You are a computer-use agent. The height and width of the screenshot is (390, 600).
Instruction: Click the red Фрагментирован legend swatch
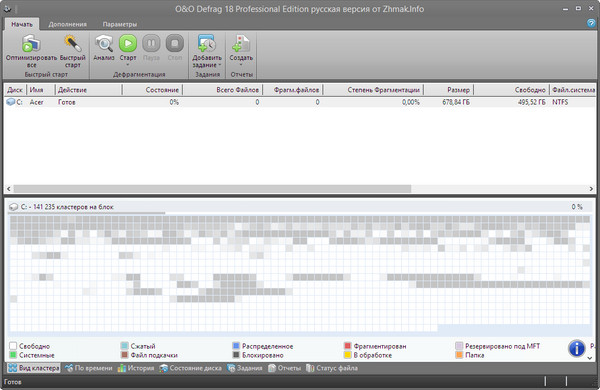347,346
